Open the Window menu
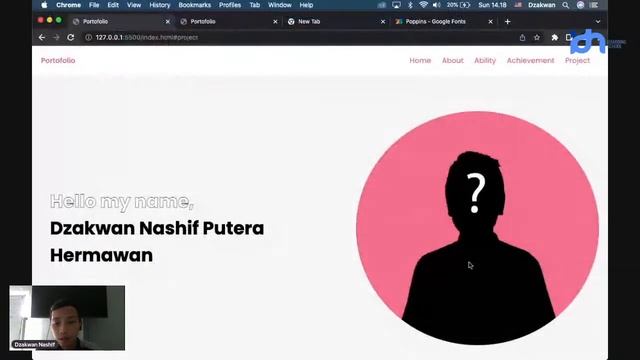 pos(280,5)
